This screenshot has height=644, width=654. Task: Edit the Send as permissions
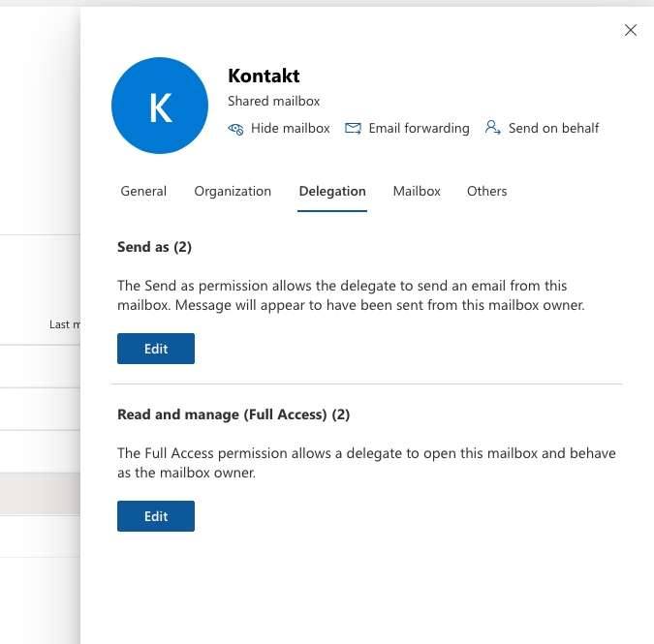(x=156, y=349)
